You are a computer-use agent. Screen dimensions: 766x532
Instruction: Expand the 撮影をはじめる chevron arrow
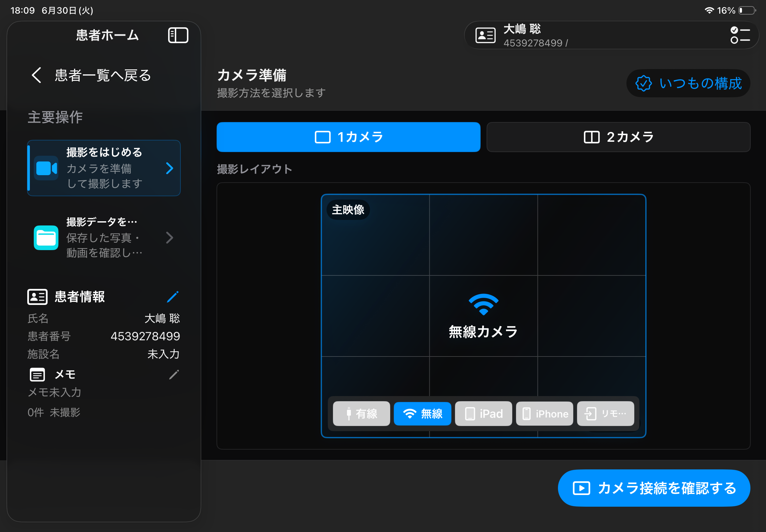(169, 168)
